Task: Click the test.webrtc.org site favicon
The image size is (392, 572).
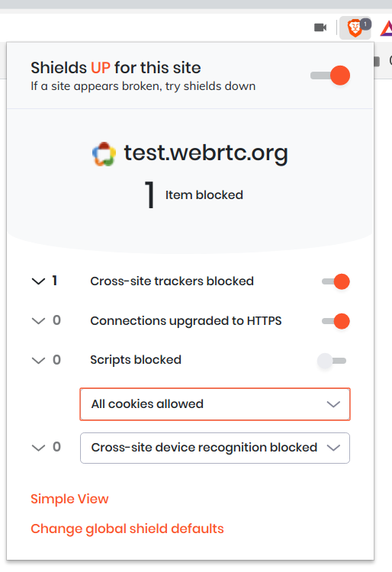Action: [104, 154]
